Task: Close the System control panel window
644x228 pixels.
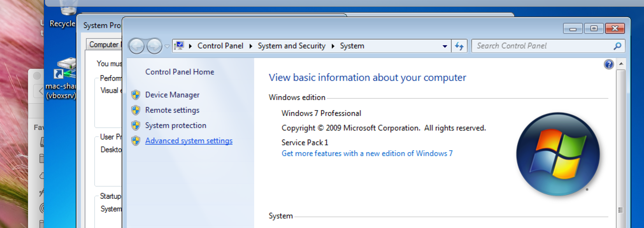Action: click(615, 29)
